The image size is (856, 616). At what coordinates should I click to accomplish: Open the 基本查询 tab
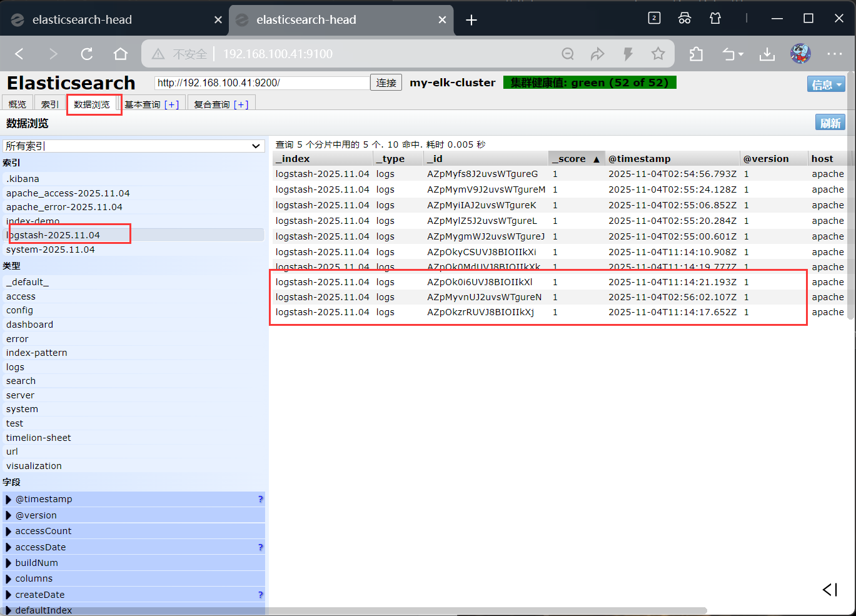pyautogui.click(x=143, y=104)
